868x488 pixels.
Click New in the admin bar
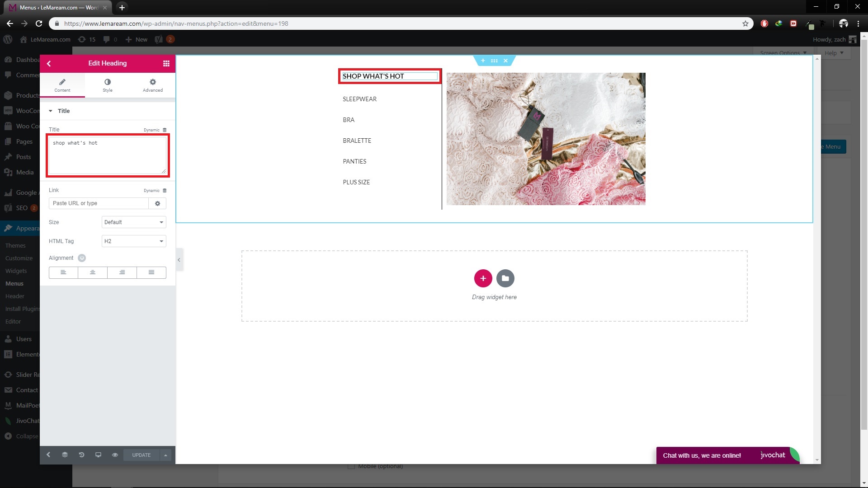point(137,39)
